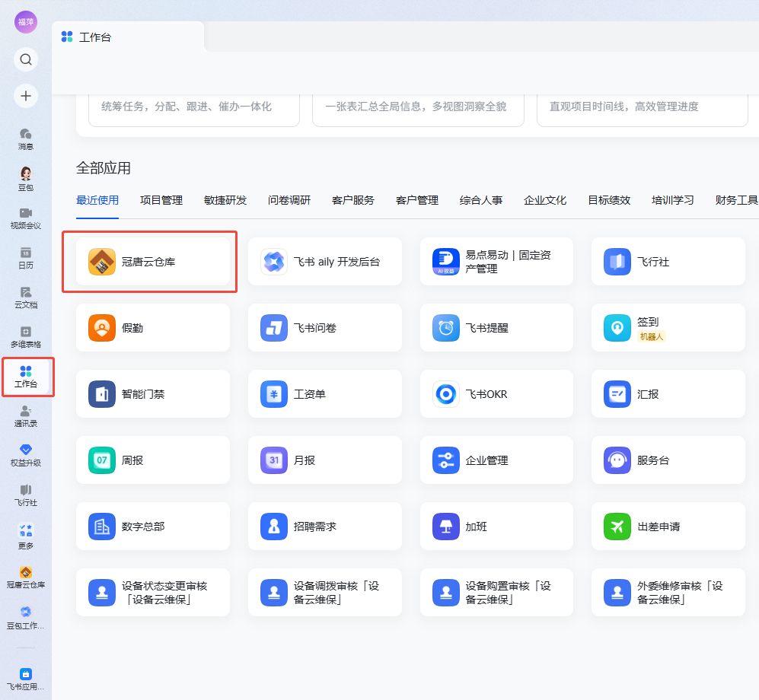Open the 企业管理 app
The width and height of the screenshot is (759, 700).
496,460
